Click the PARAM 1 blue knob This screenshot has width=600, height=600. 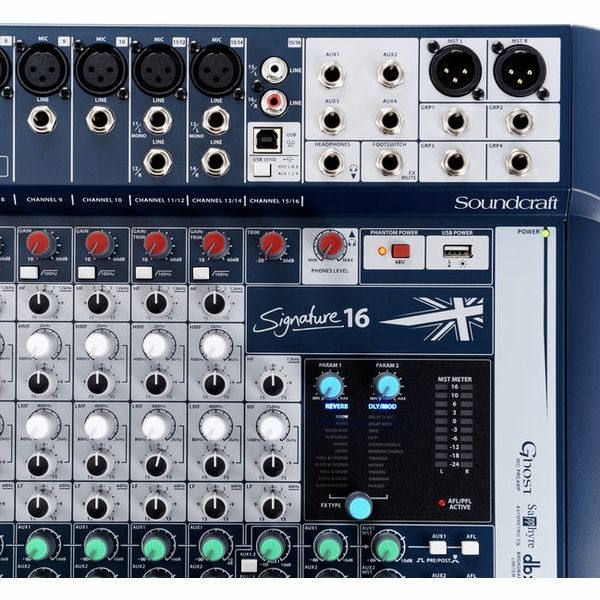(330, 386)
